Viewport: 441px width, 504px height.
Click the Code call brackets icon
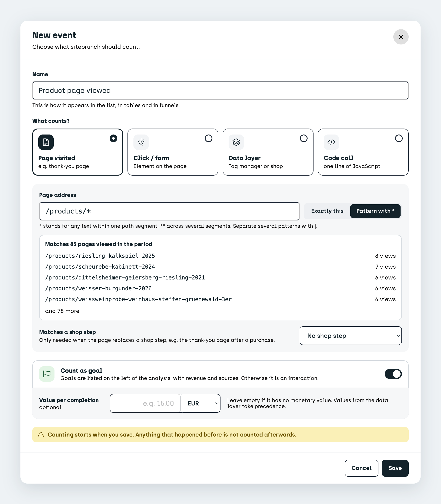pos(331,142)
